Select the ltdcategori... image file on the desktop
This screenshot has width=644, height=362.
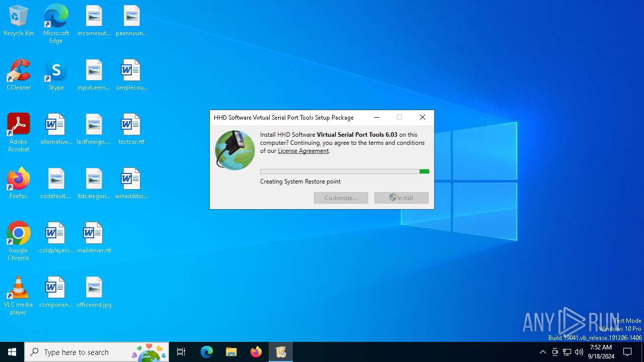(94, 184)
